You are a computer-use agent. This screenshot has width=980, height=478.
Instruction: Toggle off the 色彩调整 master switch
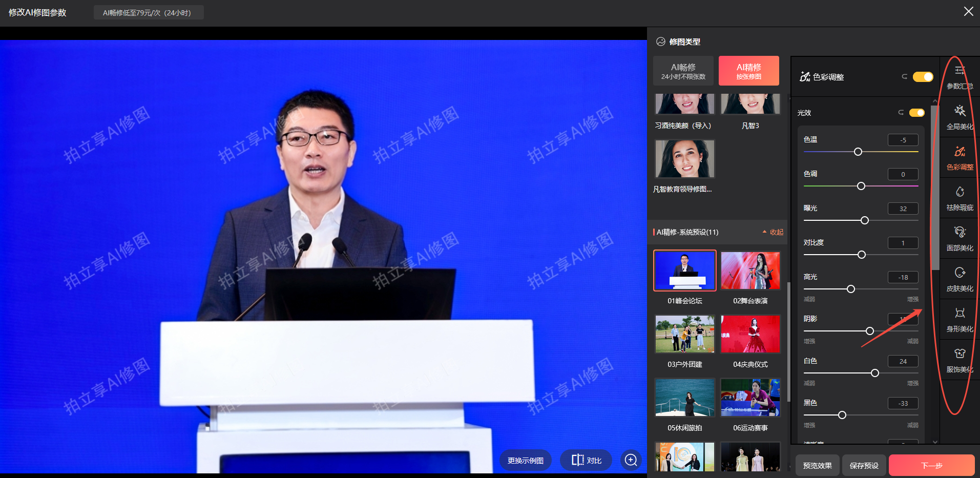[923, 77]
